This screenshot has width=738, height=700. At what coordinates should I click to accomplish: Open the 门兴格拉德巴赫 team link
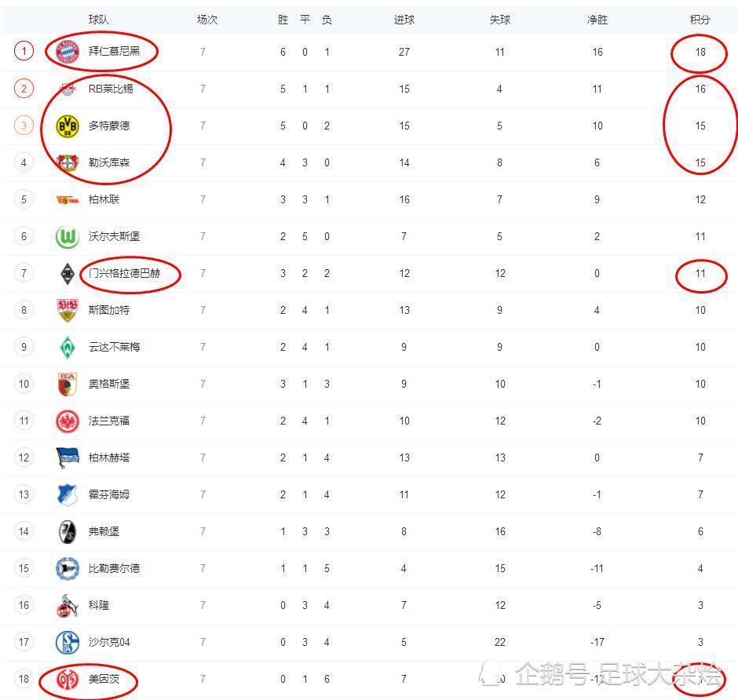pos(125,273)
